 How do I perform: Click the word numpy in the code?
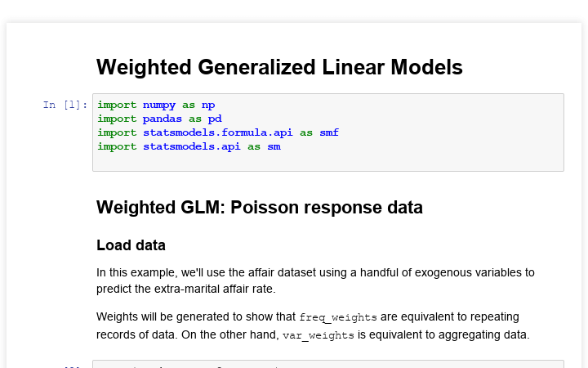click(x=159, y=105)
